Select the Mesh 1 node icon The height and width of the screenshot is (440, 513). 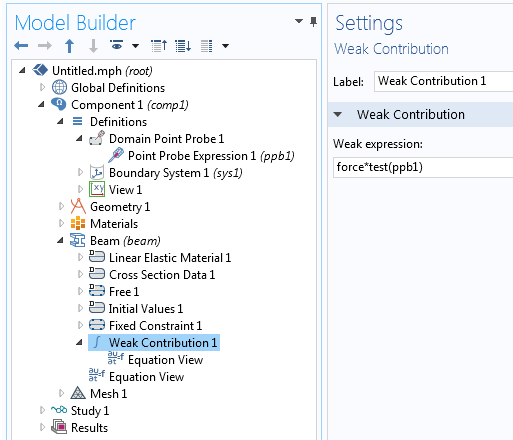[78, 393]
